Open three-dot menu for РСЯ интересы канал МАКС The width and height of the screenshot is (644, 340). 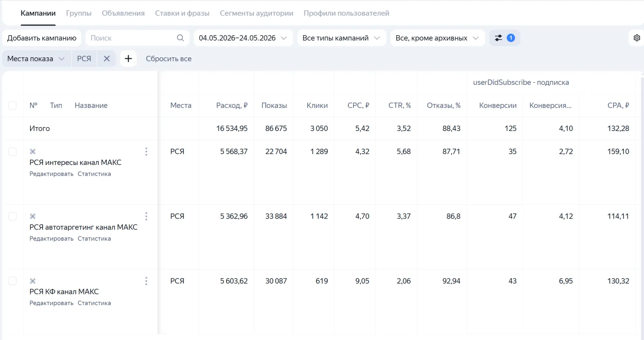(146, 152)
